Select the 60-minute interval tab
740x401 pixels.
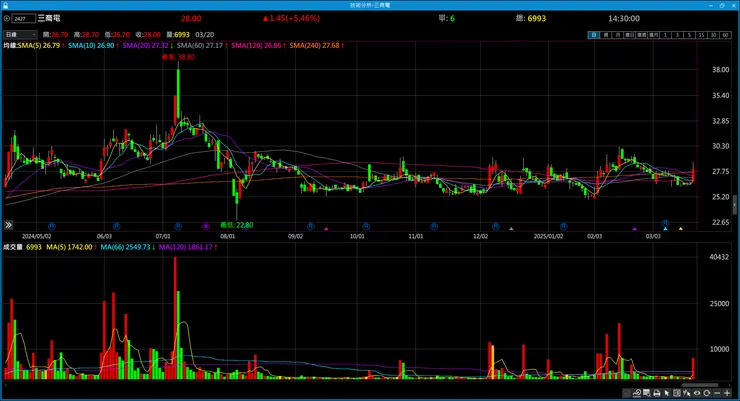click(x=725, y=35)
